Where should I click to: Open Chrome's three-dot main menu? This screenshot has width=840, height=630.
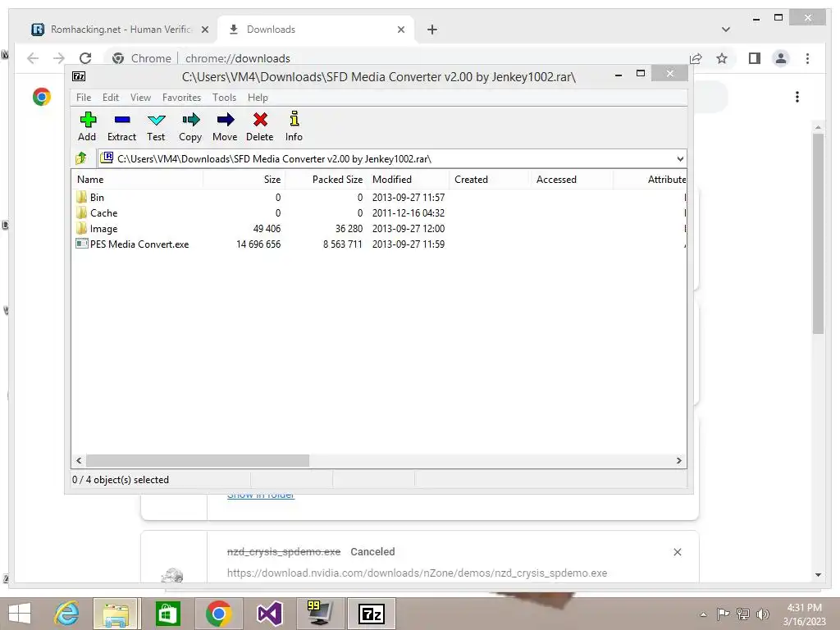coord(807,58)
